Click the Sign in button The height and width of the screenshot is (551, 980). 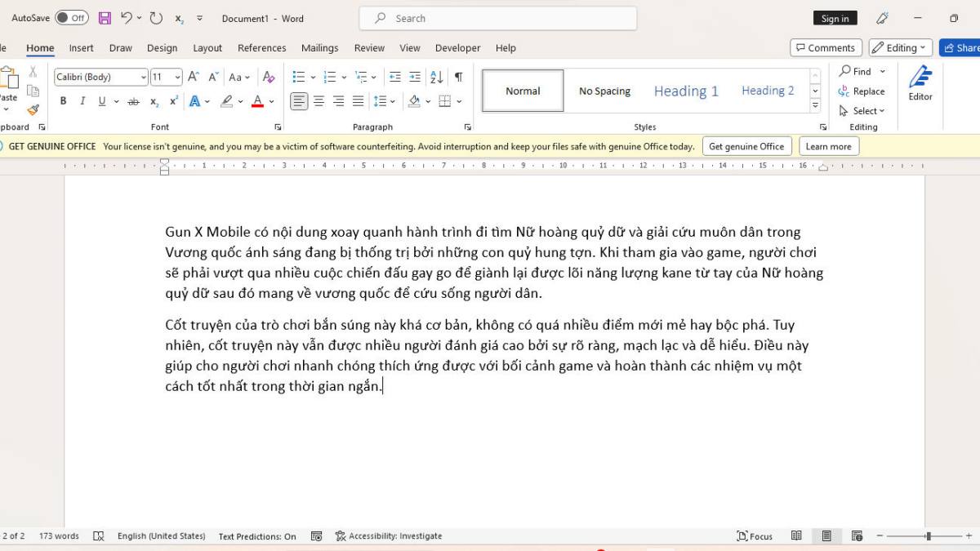[x=835, y=18]
